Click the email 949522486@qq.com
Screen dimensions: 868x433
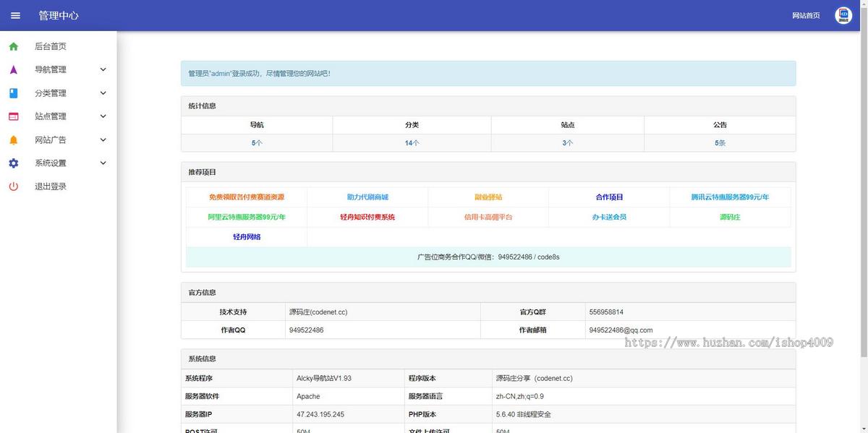click(x=621, y=330)
